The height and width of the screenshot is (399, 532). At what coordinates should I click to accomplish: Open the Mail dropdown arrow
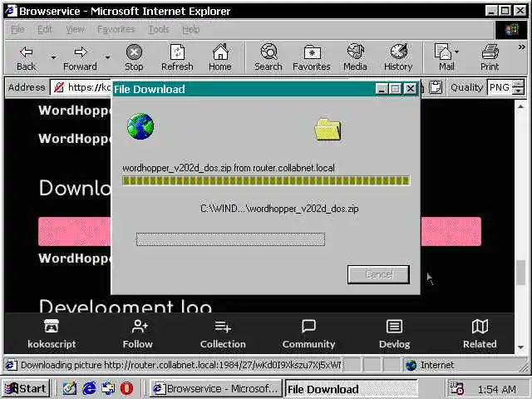[457, 52]
